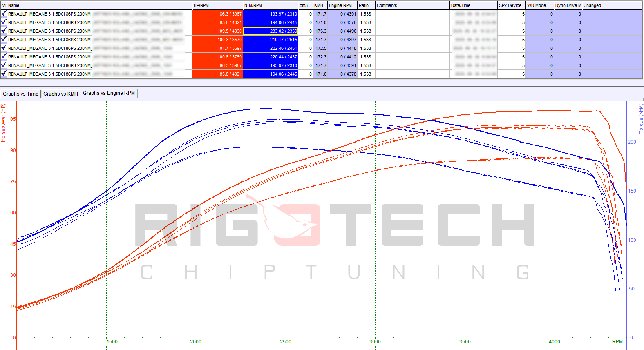Click the 0 / 4418 Engine RPM cell
The width and height of the screenshot is (644, 350).
pyautogui.click(x=342, y=48)
